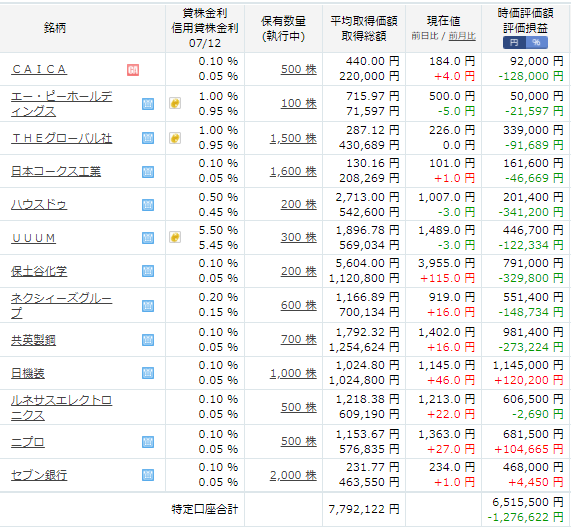
Task: Click the blue icon for セブン銀行
Action: [148, 475]
